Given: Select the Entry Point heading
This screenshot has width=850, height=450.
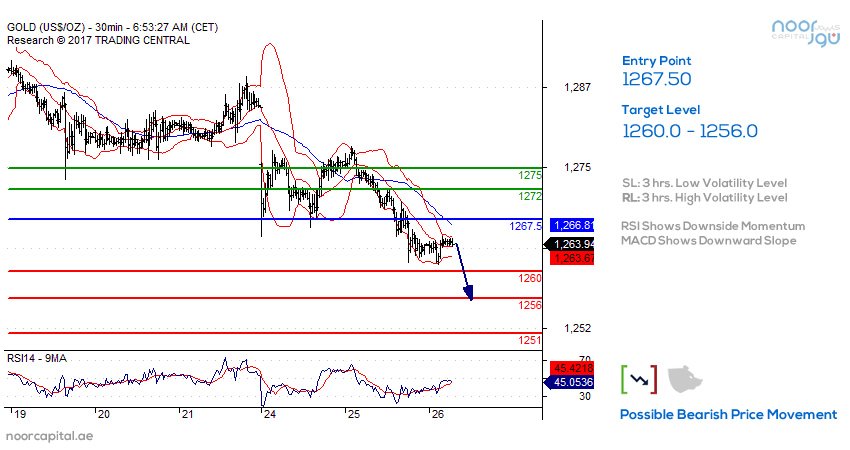Looking at the screenshot, I should pyautogui.click(x=656, y=61).
